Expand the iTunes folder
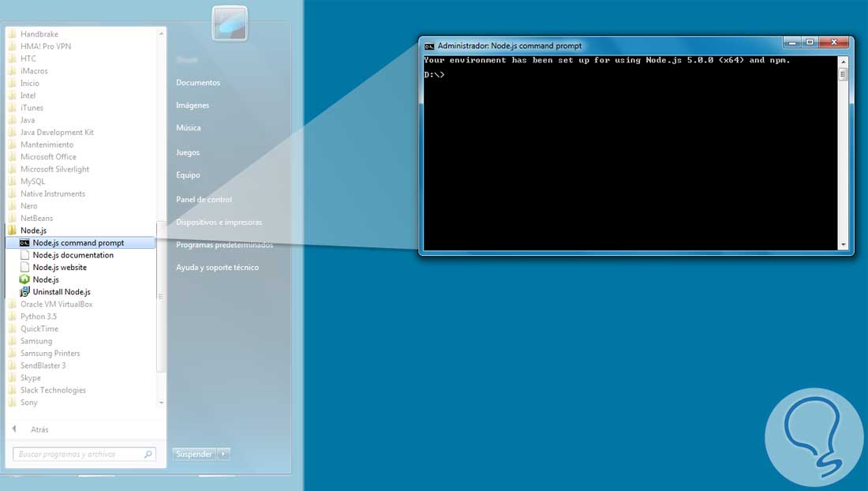 point(32,108)
